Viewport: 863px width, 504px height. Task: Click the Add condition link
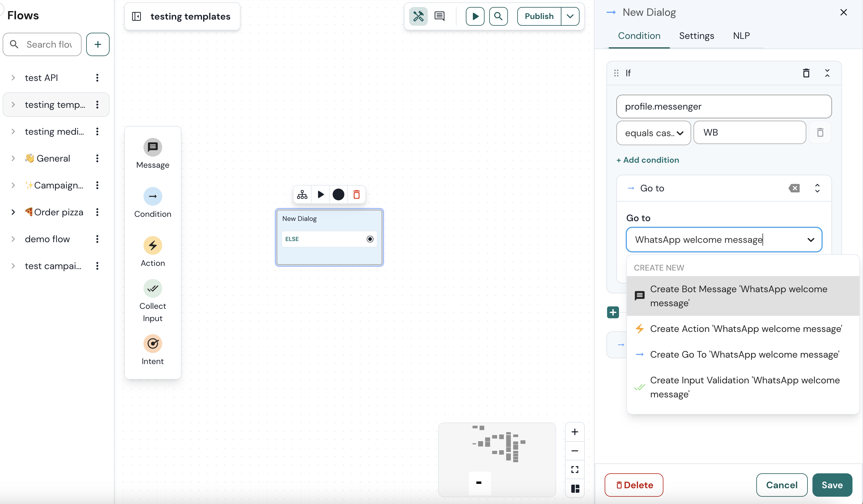(x=647, y=160)
